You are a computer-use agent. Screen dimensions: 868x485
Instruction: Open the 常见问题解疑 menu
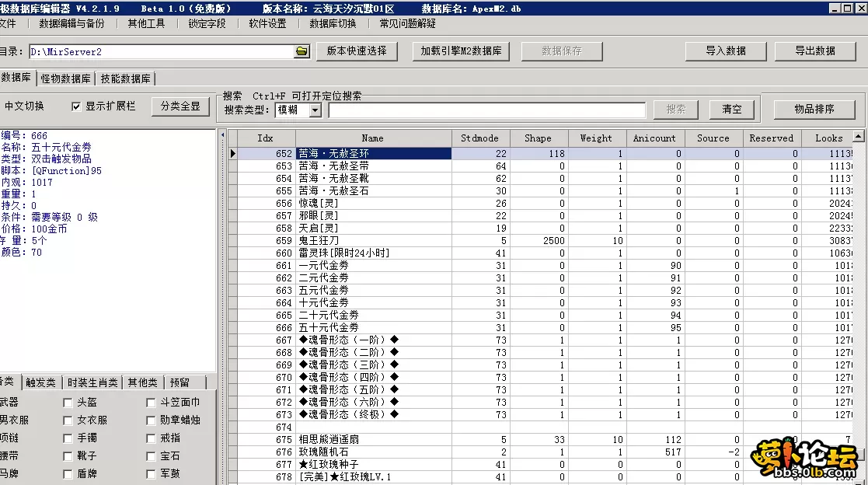click(407, 24)
